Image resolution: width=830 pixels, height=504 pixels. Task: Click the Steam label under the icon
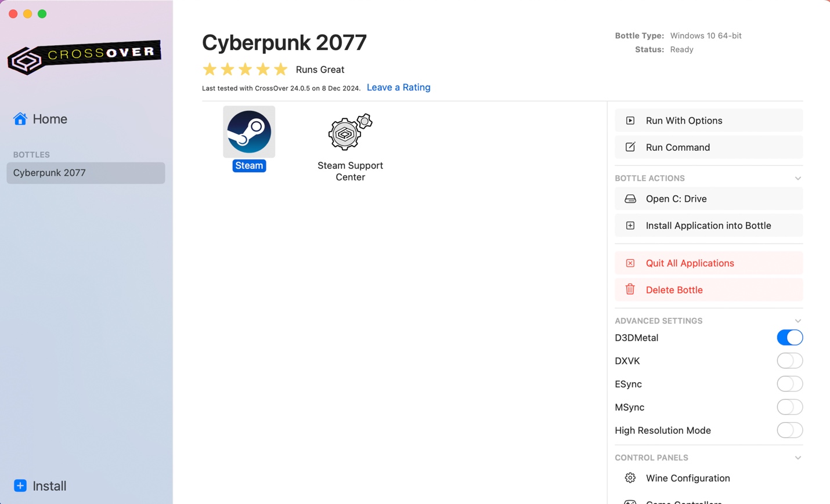click(249, 166)
